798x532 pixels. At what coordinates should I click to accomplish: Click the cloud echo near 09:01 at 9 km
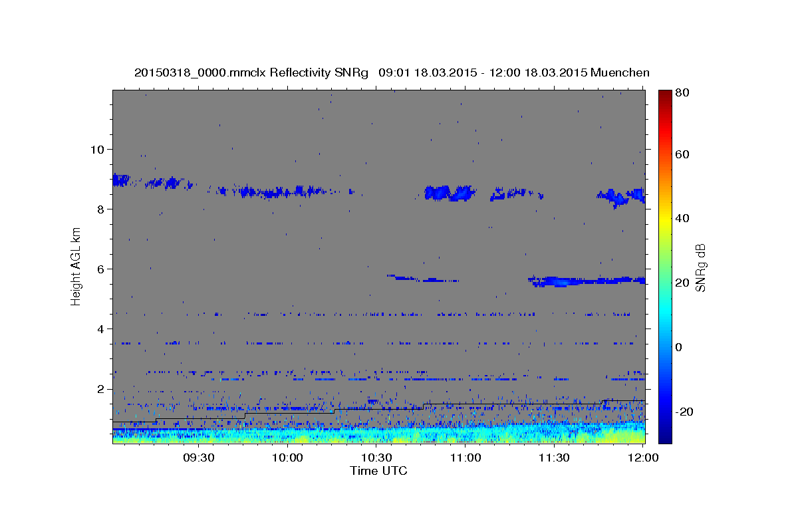[120, 180]
